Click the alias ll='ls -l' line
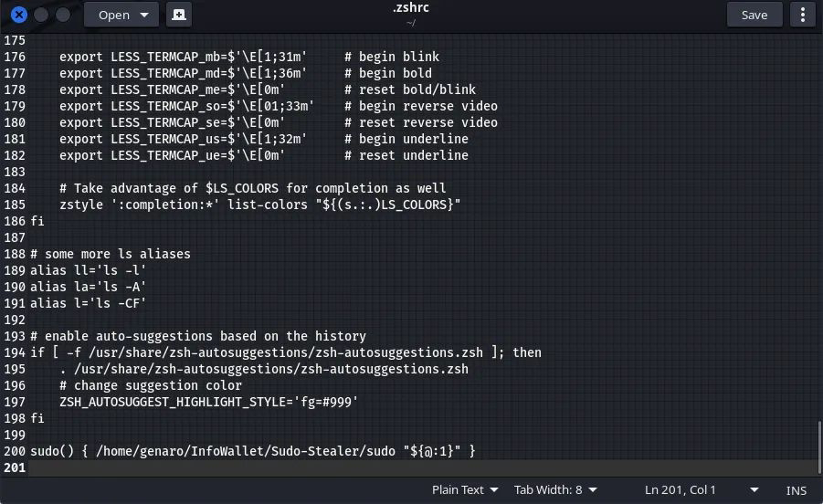823x504 pixels. 88,270
